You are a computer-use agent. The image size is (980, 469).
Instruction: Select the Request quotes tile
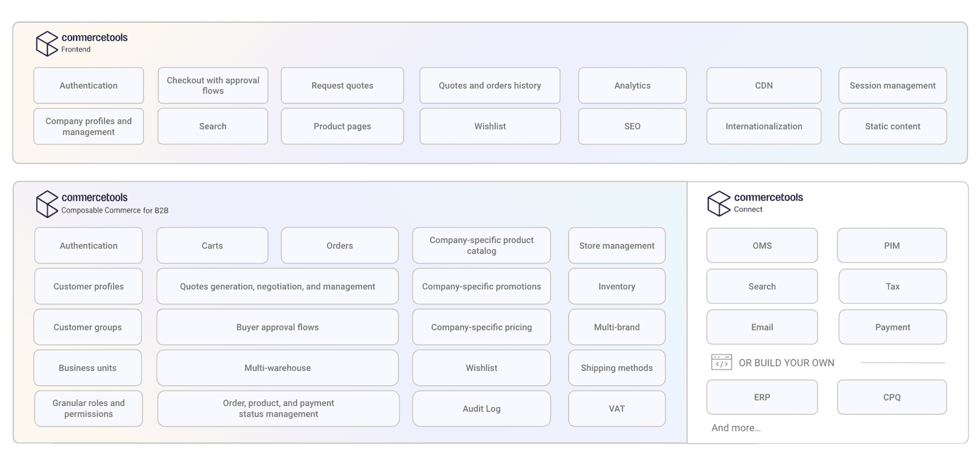click(342, 85)
